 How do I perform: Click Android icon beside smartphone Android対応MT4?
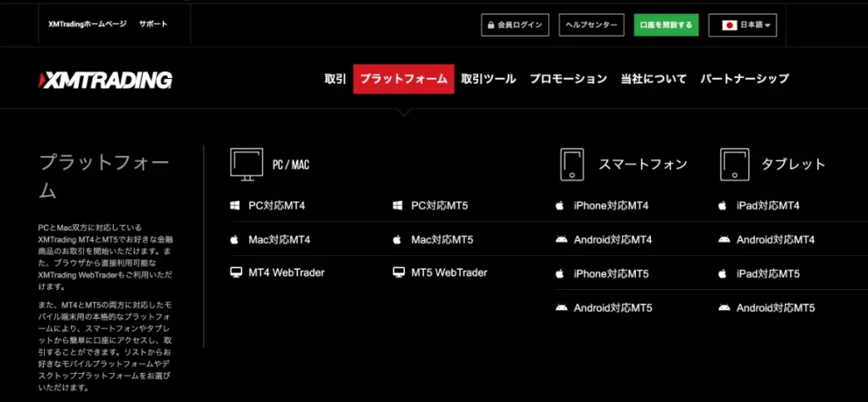click(561, 240)
